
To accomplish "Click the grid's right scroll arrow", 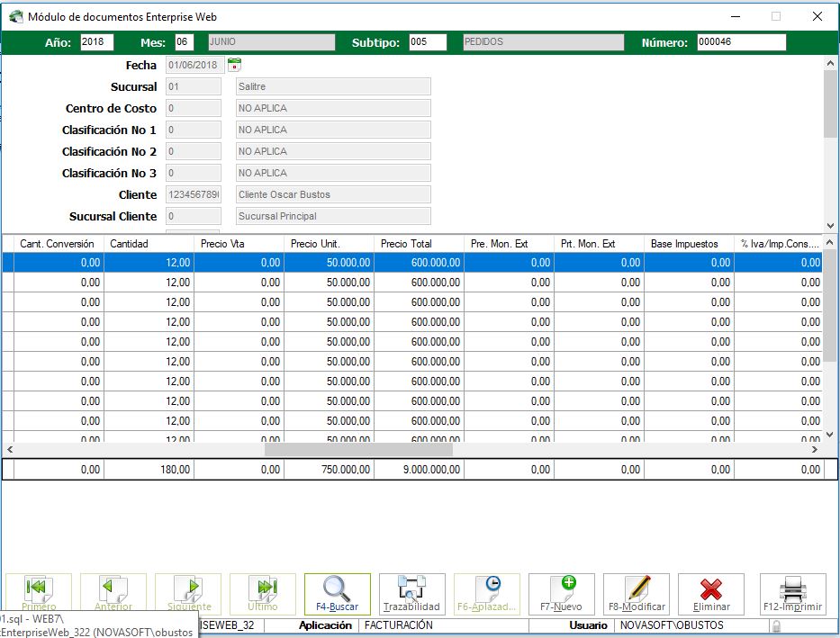I will (815, 448).
